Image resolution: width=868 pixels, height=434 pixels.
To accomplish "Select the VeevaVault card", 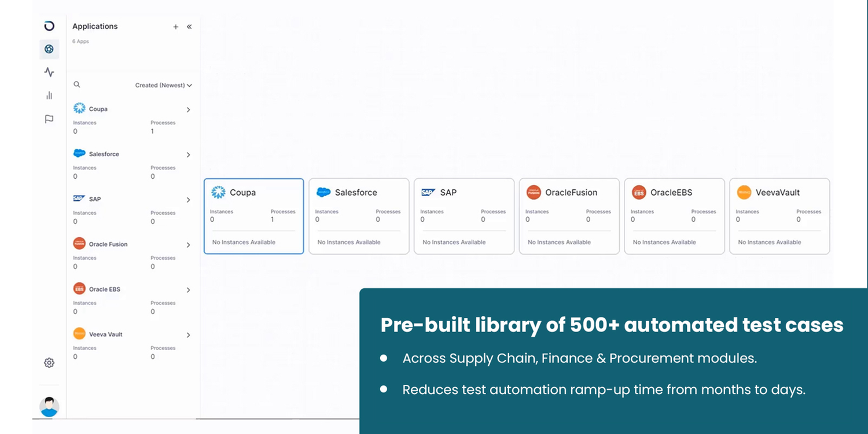I will click(x=779, y=216).
